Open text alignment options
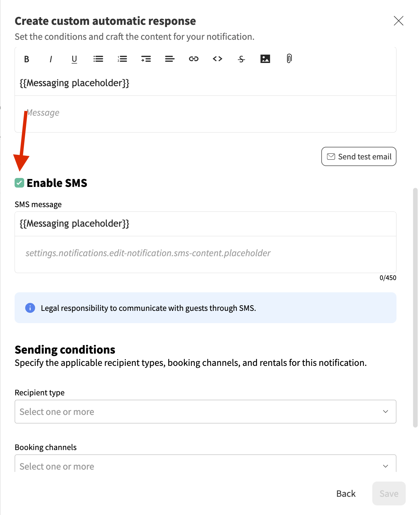Viewport: 420px width, 515px height. pyautogui.click(x=170, y=59)
